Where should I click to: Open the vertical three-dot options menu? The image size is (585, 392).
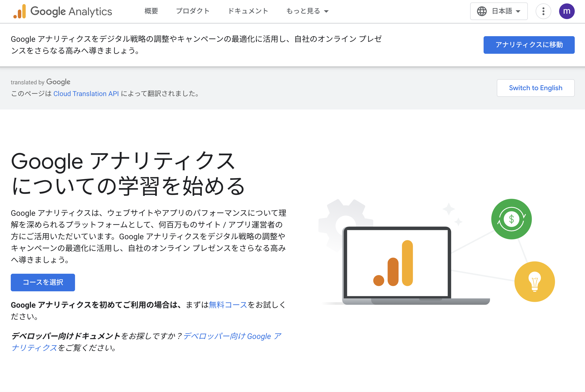[x=543, y=11]
